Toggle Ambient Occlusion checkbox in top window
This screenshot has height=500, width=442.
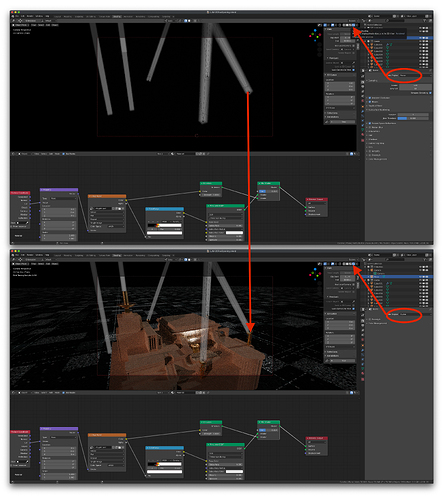click(370, 98)
